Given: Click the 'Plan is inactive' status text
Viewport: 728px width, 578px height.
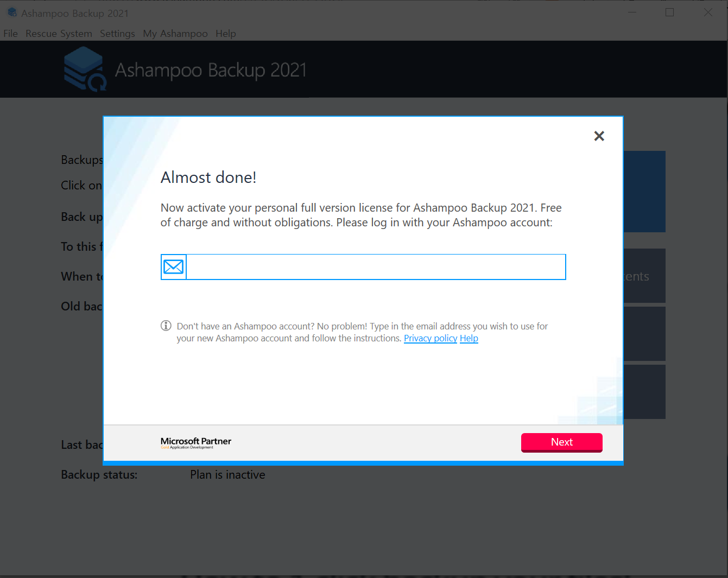Looking at the screenshot, I should click(x=227, y=475).
